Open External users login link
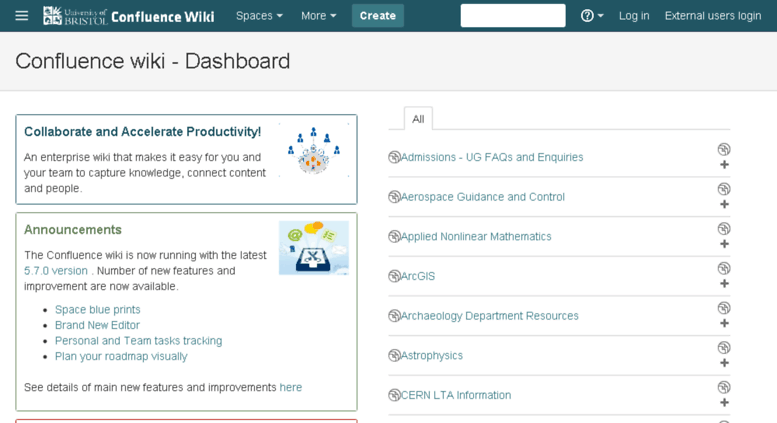Viewport: 777px width, 423px height. click(713, 16)
